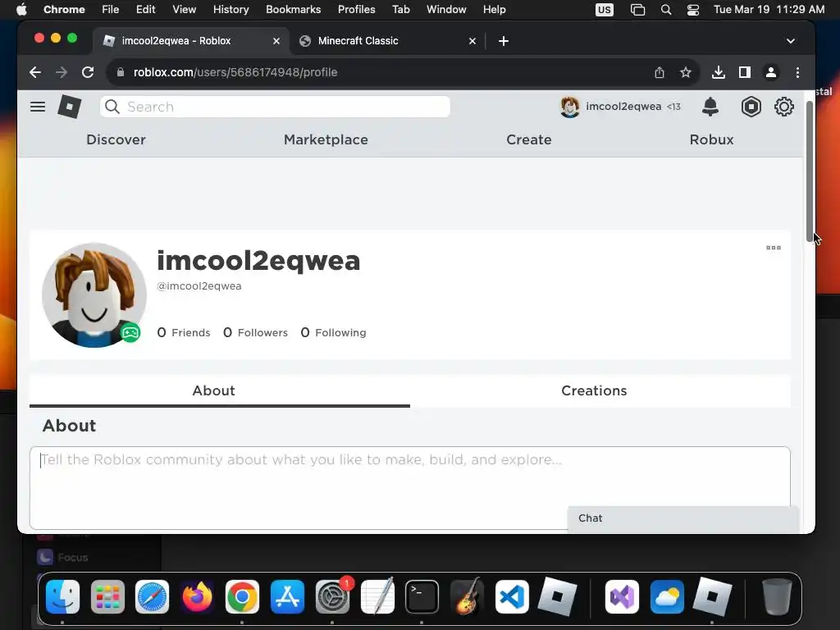Screen dimensions: 840x630
Task: Open the Apple menu
Action: pyautogui.click(x=21, y=9)
